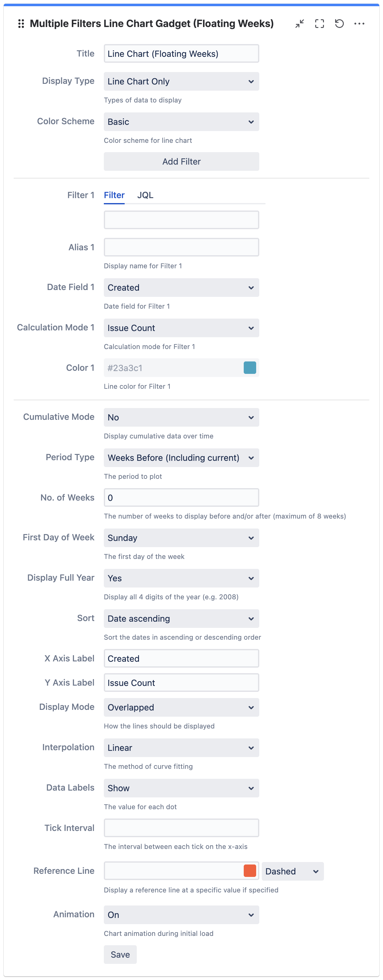This screenshot has height=980, width=383.
Task: Click the gadget drag handle icon
Action: coord(21,24)
